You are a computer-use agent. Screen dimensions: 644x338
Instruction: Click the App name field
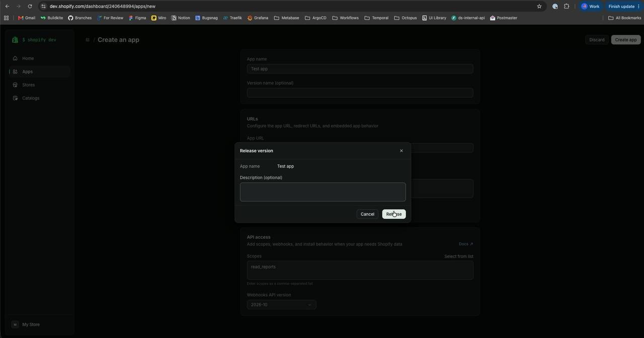click(360, 69)
